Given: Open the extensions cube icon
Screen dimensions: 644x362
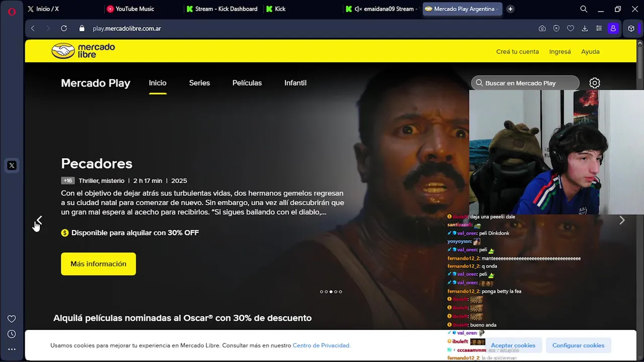Looking at the screenshot, I should pyautogui.click(x=631, y=29).
